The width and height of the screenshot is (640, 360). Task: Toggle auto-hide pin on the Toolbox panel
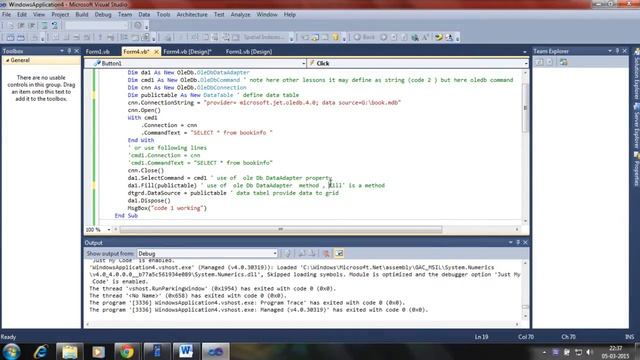click(x=69, y=51)
